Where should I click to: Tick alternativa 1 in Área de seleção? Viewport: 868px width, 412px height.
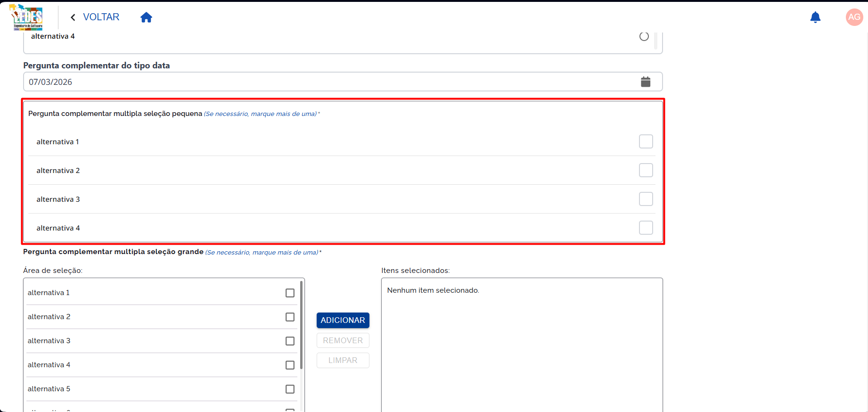click(290, 293)
